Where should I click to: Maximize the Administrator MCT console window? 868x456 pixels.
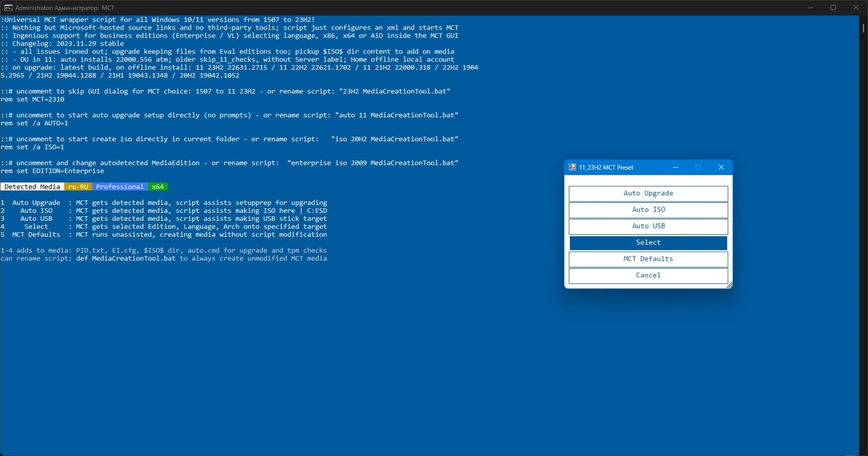833,7
